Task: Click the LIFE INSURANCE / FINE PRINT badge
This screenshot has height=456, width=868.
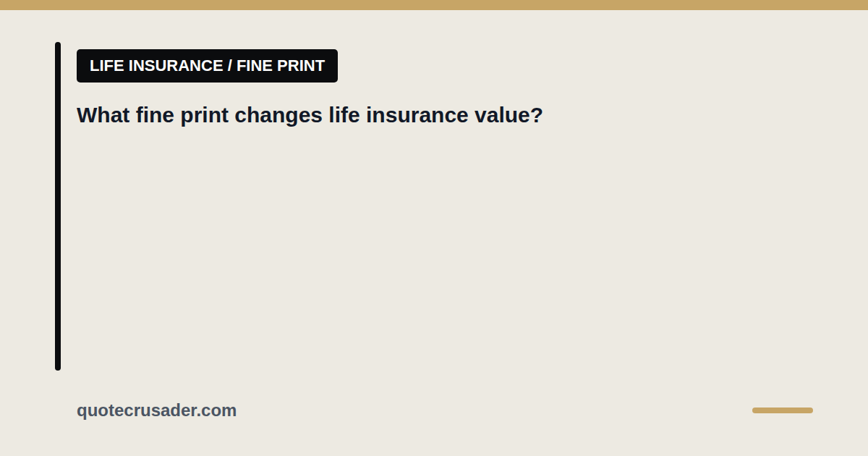Action: point(207,66)
